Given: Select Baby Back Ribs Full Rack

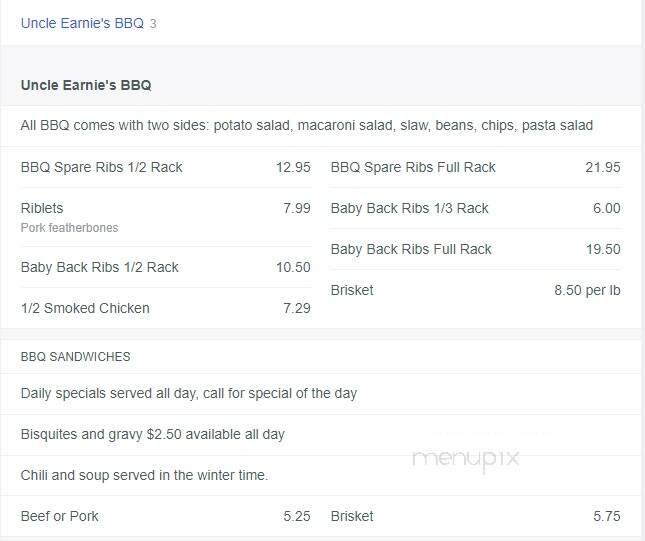Looking at the screenshot, I should [x=411, y=249].
